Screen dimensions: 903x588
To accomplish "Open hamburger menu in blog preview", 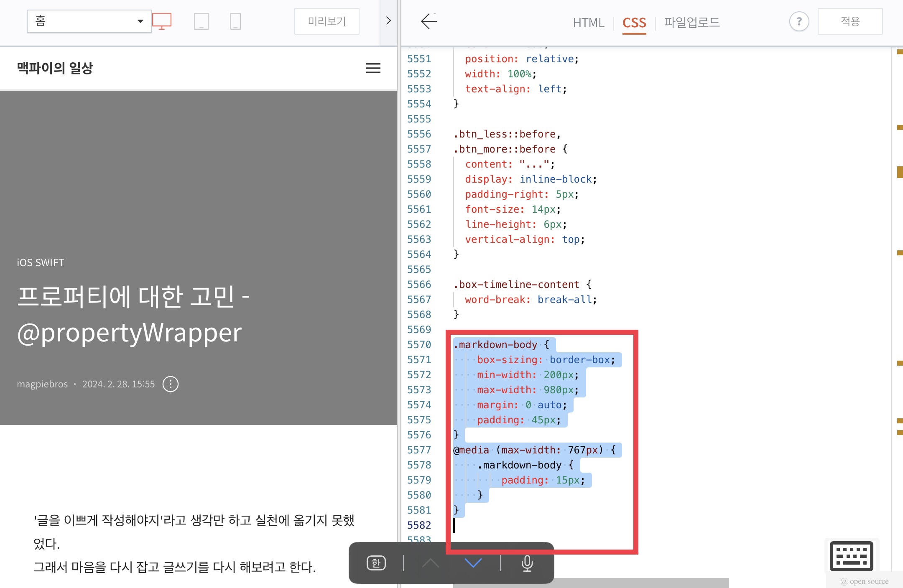I will pos(373,68).
